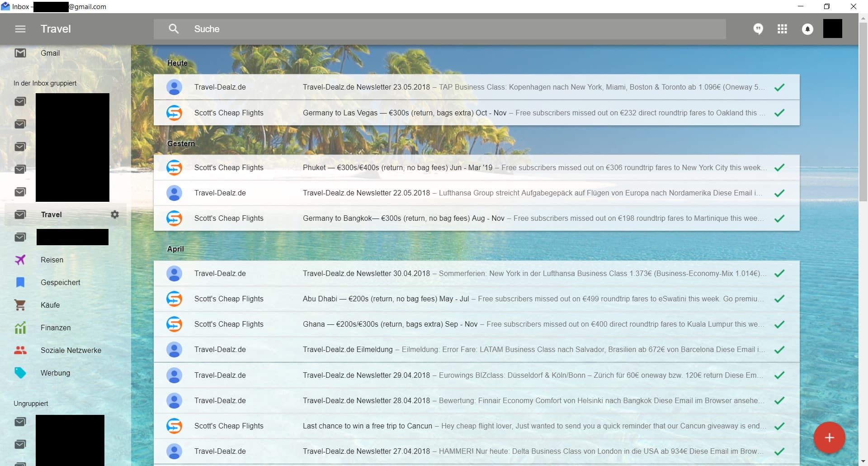This screenshot has width=868, height=466.
Task: Open Hangouts chat bubble icon
Action: pyautogui.click(x=758, y=29)
